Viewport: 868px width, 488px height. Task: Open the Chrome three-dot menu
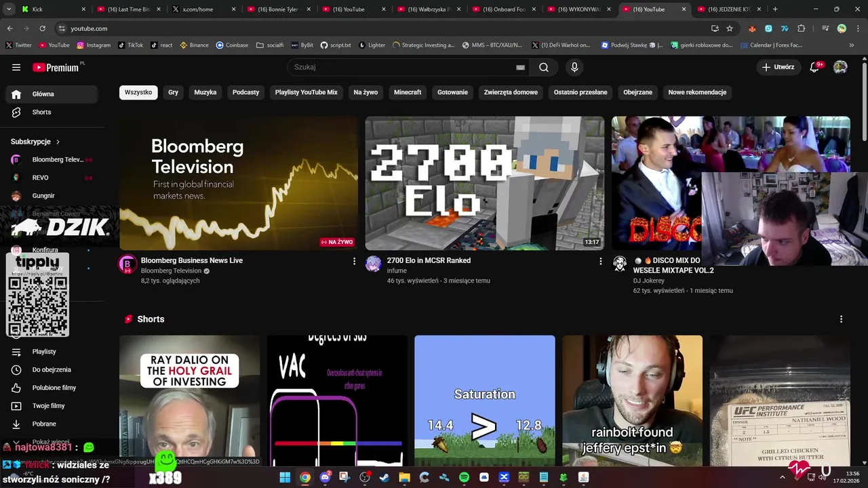point(859,28)
